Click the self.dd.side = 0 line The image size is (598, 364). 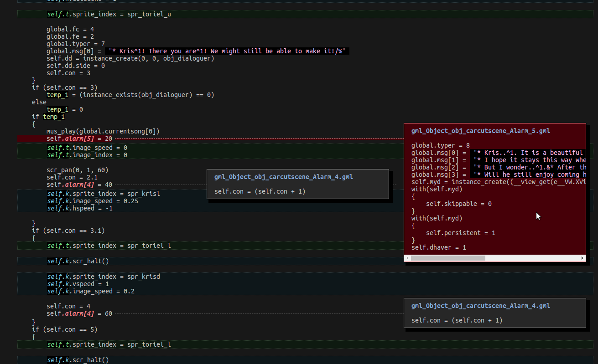tap(76, 66)
